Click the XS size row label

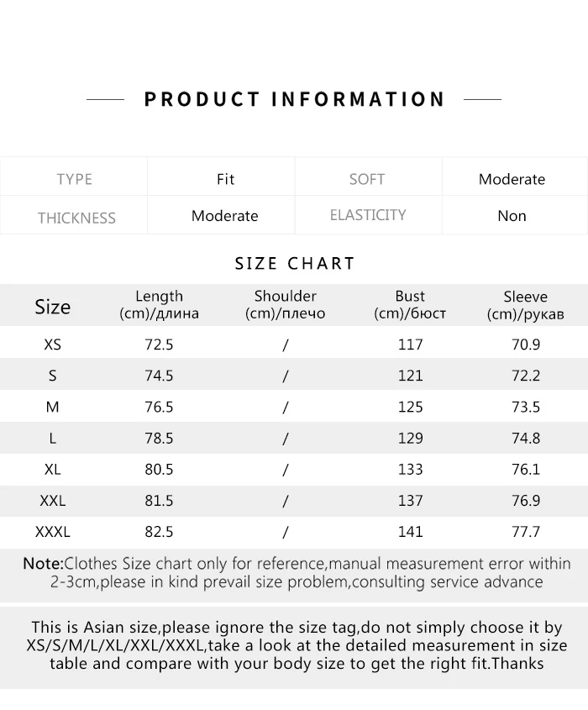(x=53, y=344)
